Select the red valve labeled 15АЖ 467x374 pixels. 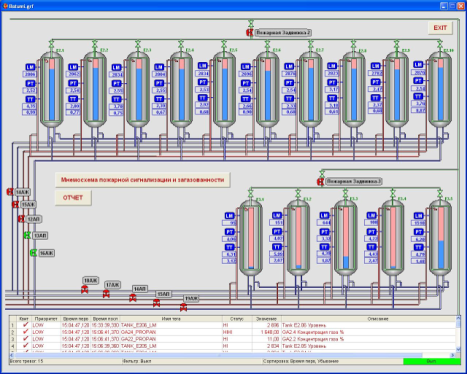tap(15, 204)
